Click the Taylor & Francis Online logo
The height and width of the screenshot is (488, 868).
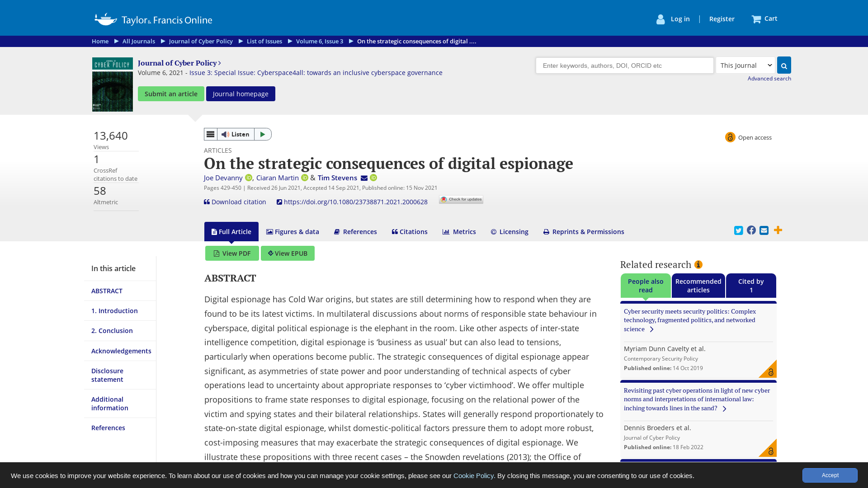point(153,19)
